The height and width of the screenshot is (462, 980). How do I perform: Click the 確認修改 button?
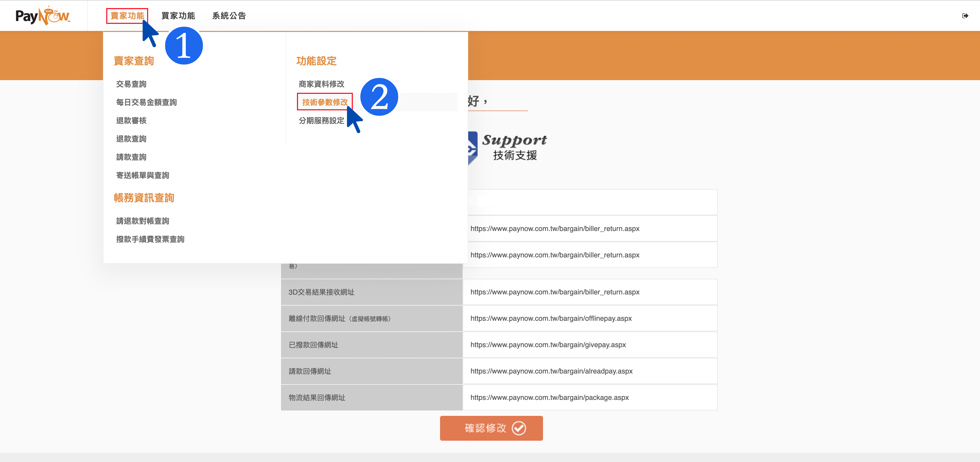491,428
